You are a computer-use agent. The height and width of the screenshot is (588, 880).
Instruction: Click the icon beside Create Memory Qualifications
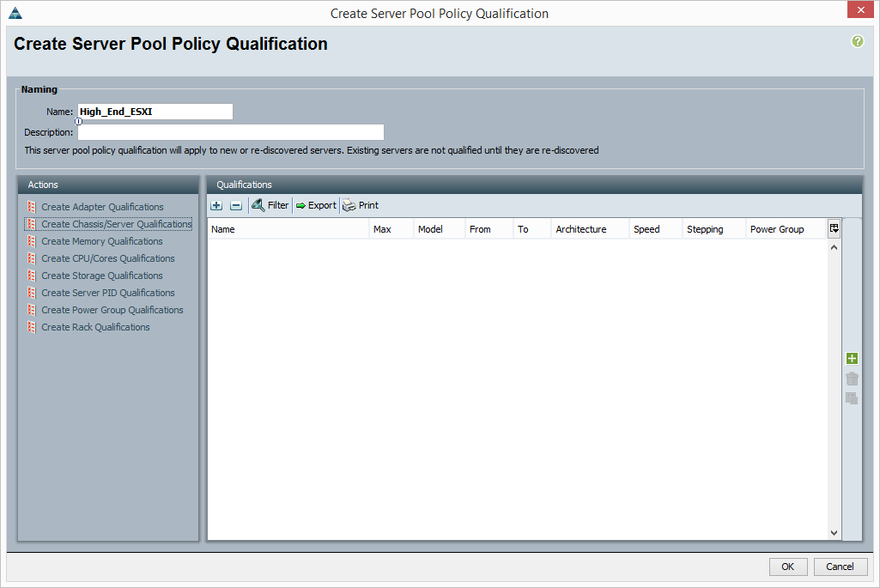32,241
